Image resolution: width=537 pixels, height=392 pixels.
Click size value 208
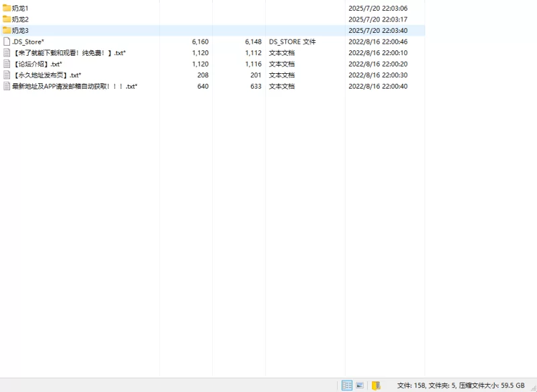point(203,75)
